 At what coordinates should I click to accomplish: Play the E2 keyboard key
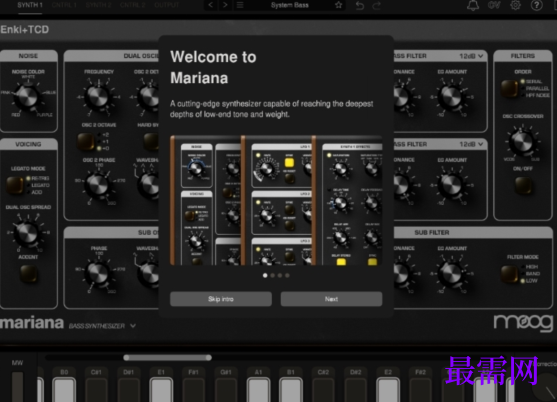click(x=388, y=390)
